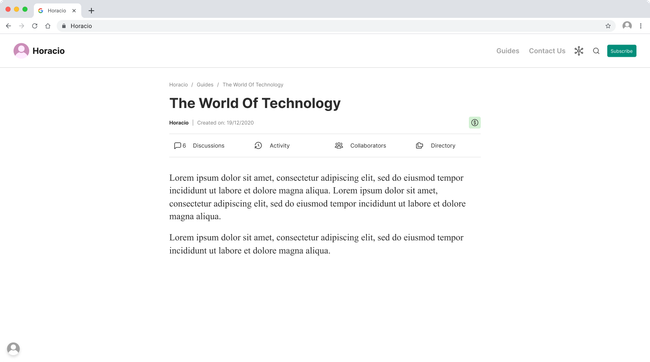
Task: Go to Horacio breadcrumb link
Action: [x=178, y=85]
